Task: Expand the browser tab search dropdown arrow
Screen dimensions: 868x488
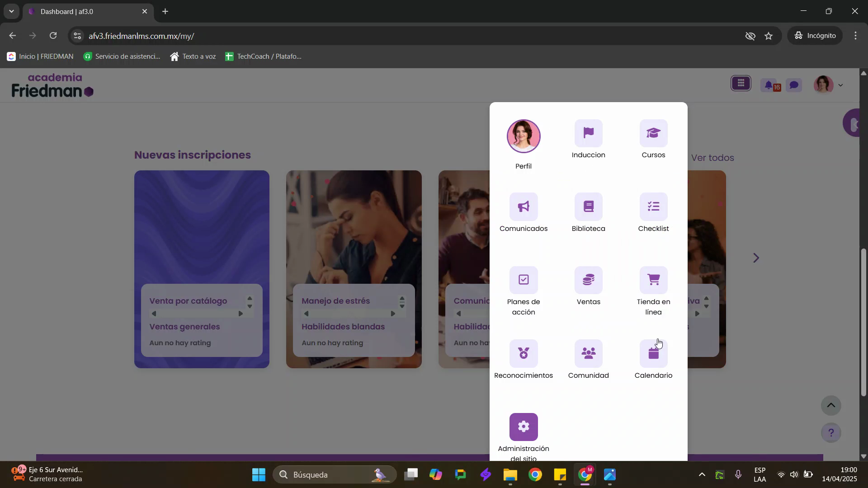Action: (x=11, y=11)
